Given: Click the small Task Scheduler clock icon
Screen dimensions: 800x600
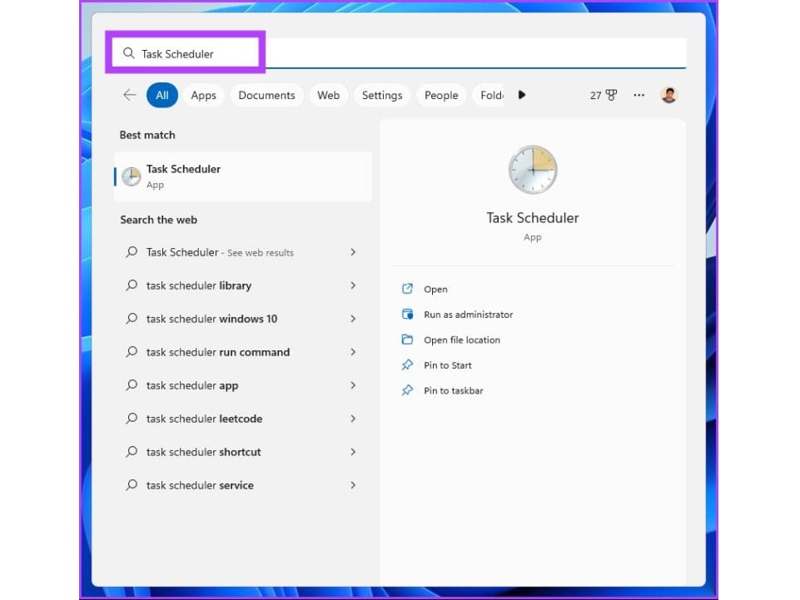Looking at the screenshot, I should 131,177.
